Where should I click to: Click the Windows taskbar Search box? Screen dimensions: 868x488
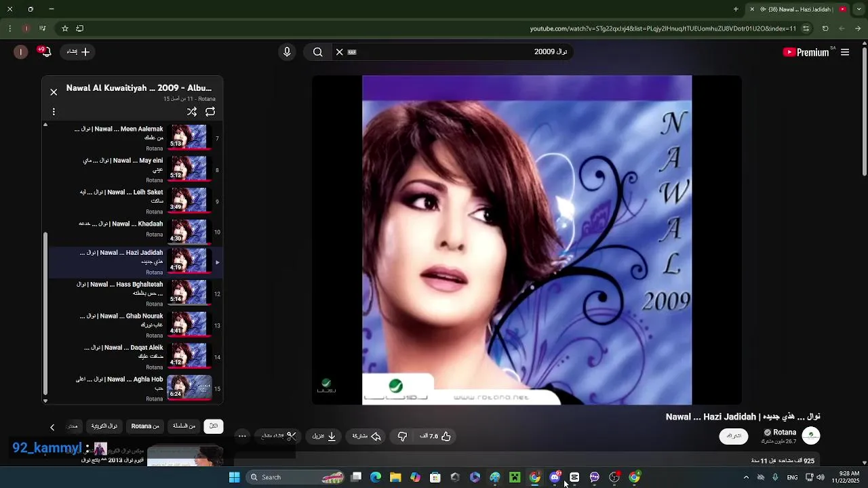(296, 477)
